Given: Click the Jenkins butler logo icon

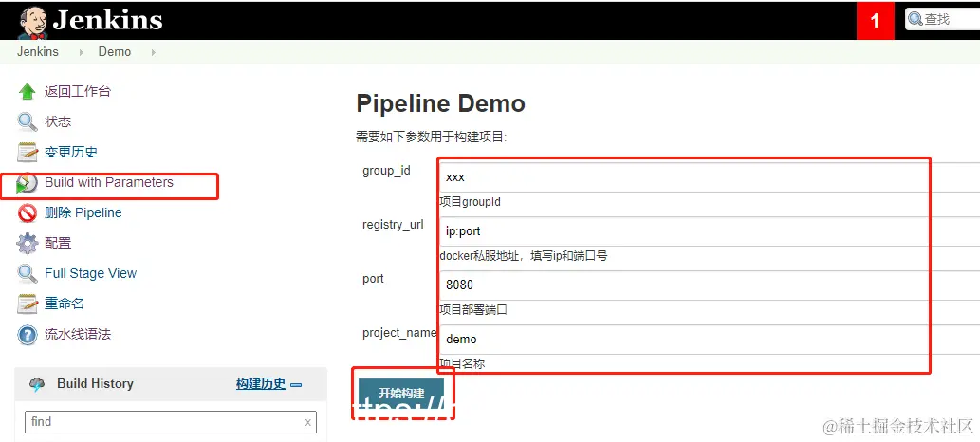Looking at the screenshot, I should click(x=33, y=23).
